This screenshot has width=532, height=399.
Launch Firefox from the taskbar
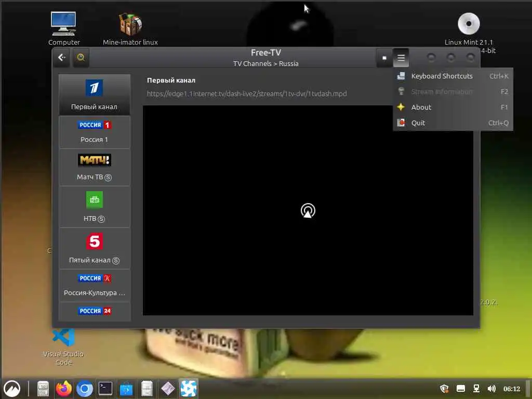(64, 389)
